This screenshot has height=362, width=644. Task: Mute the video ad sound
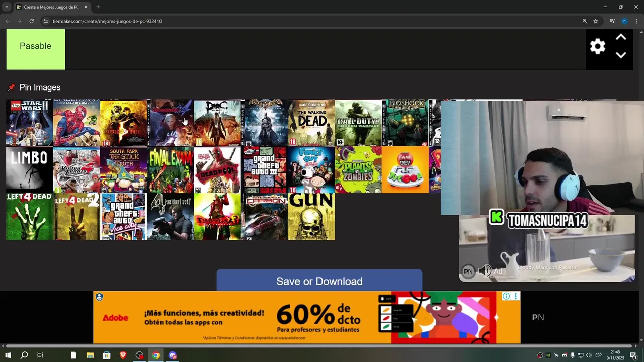tap(485, 271)
